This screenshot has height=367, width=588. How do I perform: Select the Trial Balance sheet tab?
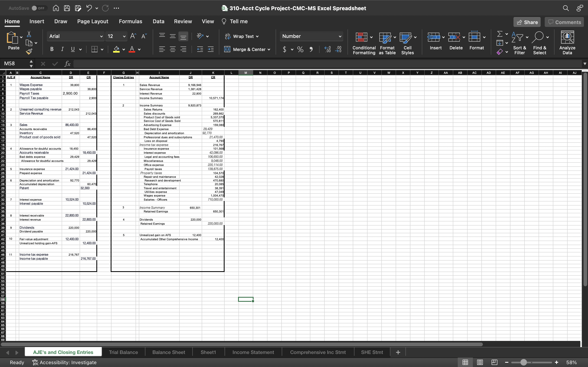[123, 352]
